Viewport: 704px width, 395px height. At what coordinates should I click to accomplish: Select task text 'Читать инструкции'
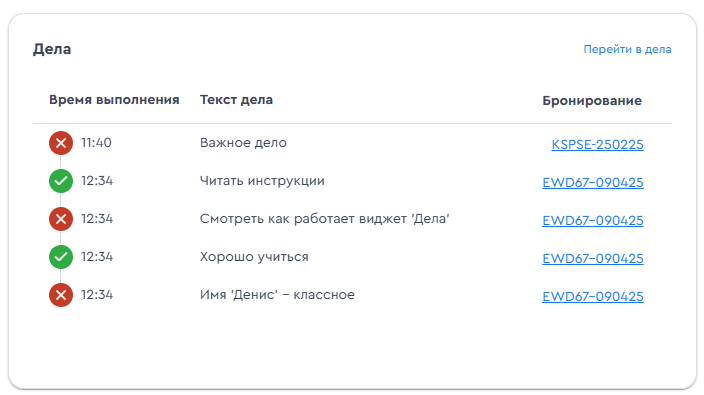[262, 181]
